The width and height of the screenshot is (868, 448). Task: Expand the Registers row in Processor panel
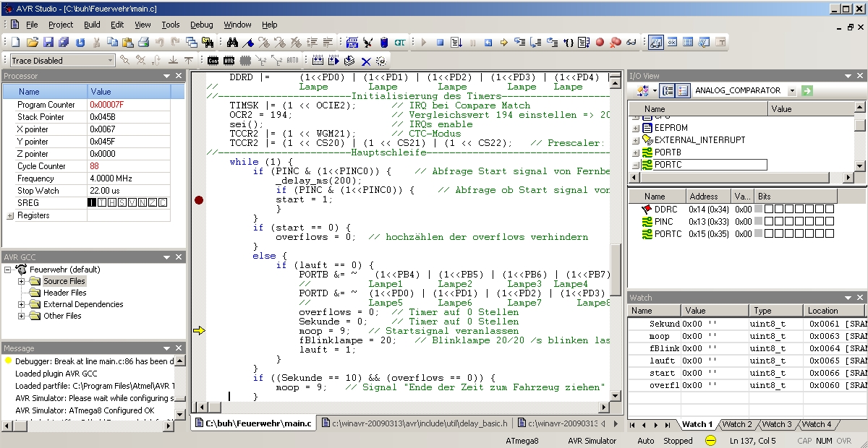[10, 215]
